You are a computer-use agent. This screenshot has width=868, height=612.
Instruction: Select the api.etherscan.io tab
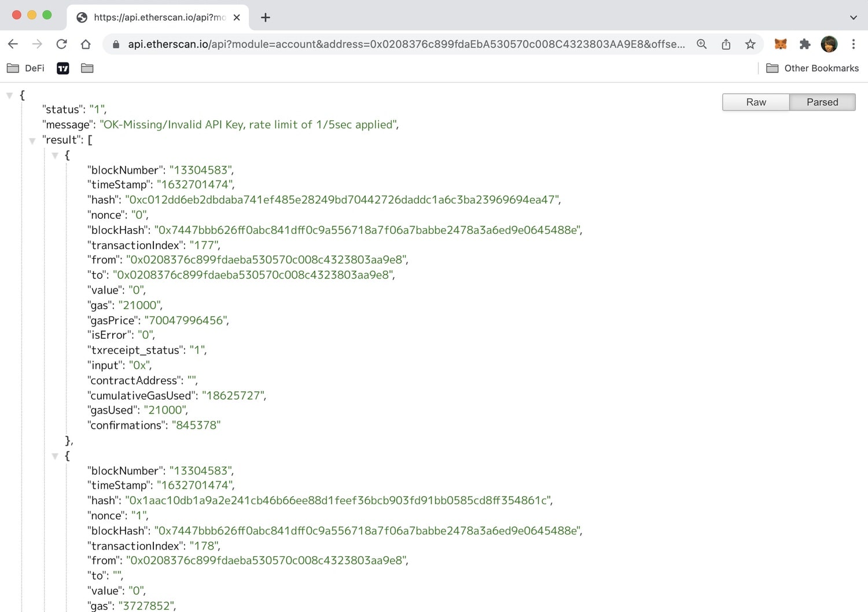click(x=157, y=17)
